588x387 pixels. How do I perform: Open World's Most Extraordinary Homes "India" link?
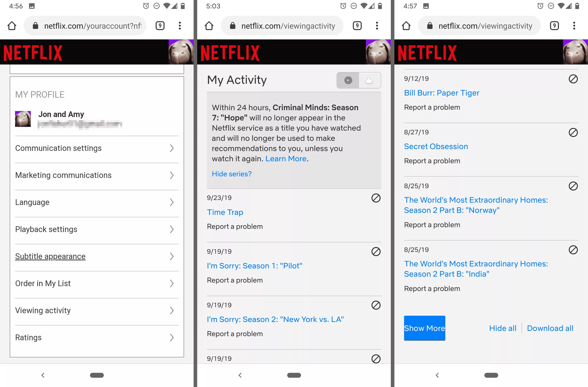(476, 269)
